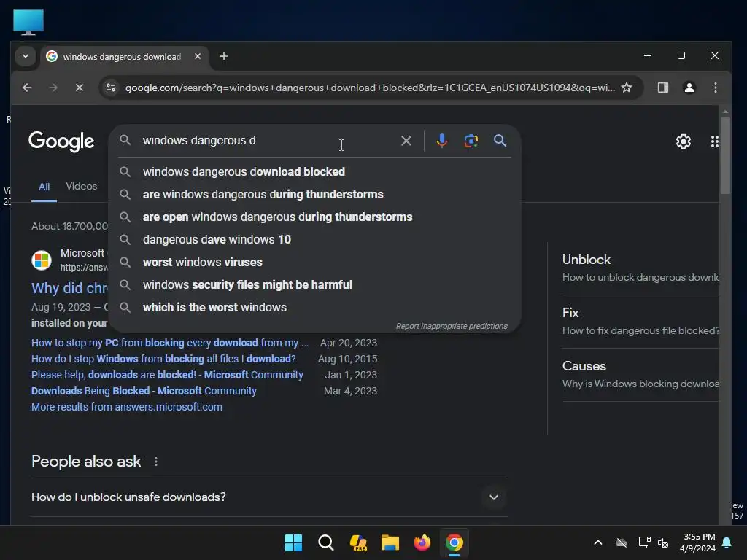
Task: Open the Chrome side panel
Action: point(662,87)
